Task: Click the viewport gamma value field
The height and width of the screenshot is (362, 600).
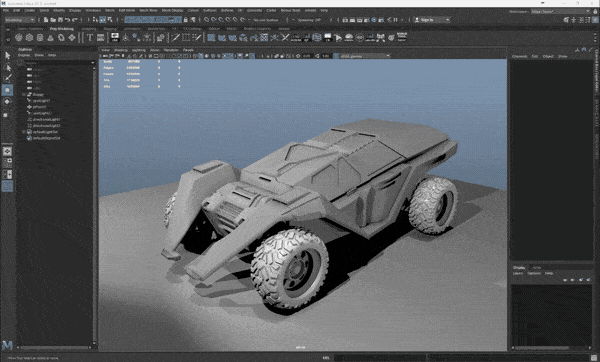Action: coord(326,56)
